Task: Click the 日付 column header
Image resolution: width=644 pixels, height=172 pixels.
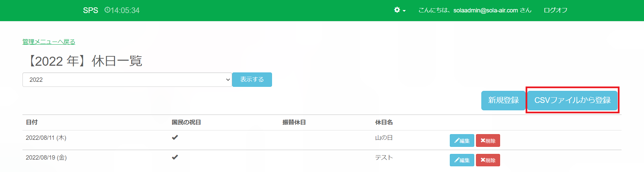Action: 32,122
